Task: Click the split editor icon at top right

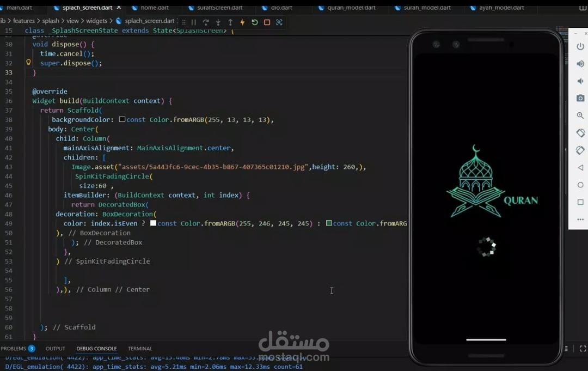Action: coord(583,8)
